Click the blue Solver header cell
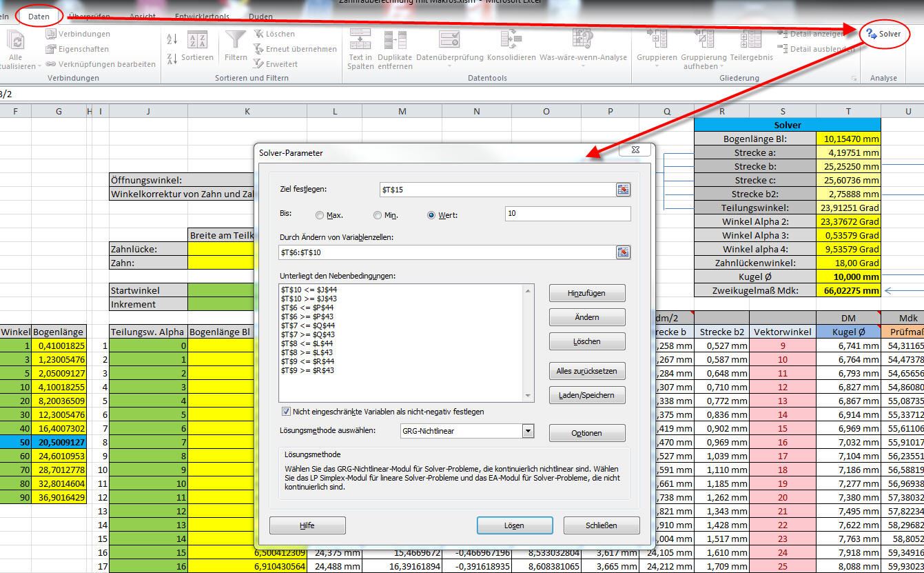The width and height of the screenshot is (924, 573). (x=788, y=125)
